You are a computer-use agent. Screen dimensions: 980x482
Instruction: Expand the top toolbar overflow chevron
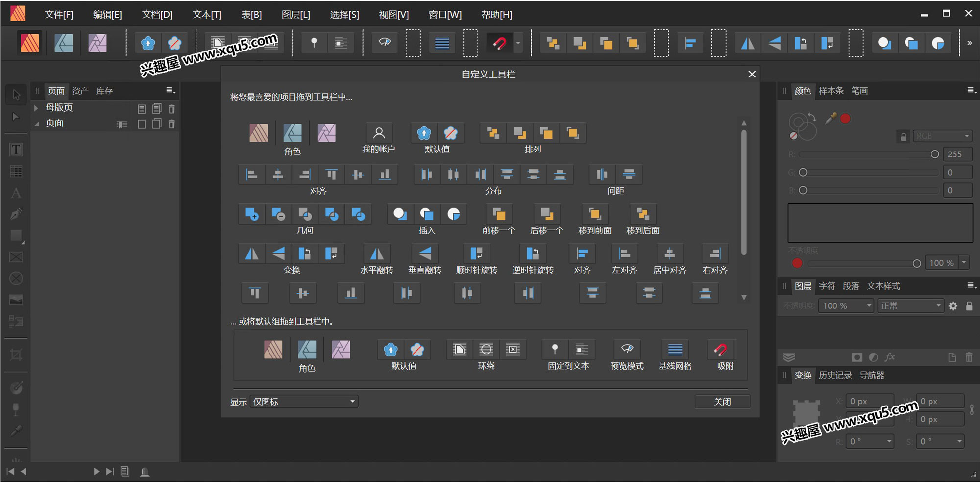pyautogui.click(x=969, y=43)
